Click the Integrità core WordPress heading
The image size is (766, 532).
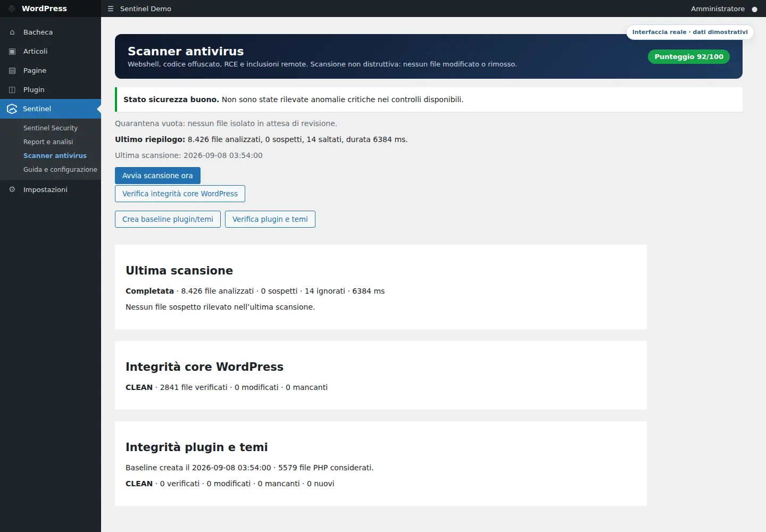(x=204, y=367)
